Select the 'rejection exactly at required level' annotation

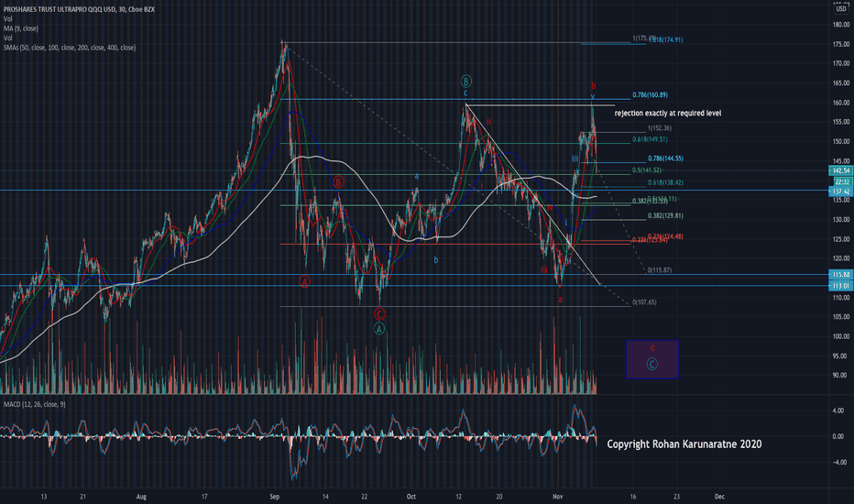[x=668, y=114]
